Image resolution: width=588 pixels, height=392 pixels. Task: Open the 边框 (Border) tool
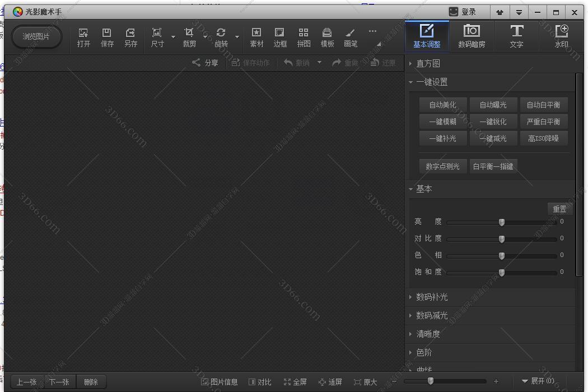tap(280, 37)
